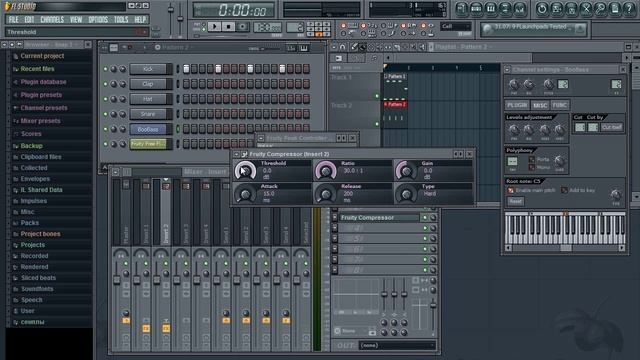The height and width of the screenshot is (360, 640).
Task: Open the EDIT menu
Action: click(x=29, y=20)
